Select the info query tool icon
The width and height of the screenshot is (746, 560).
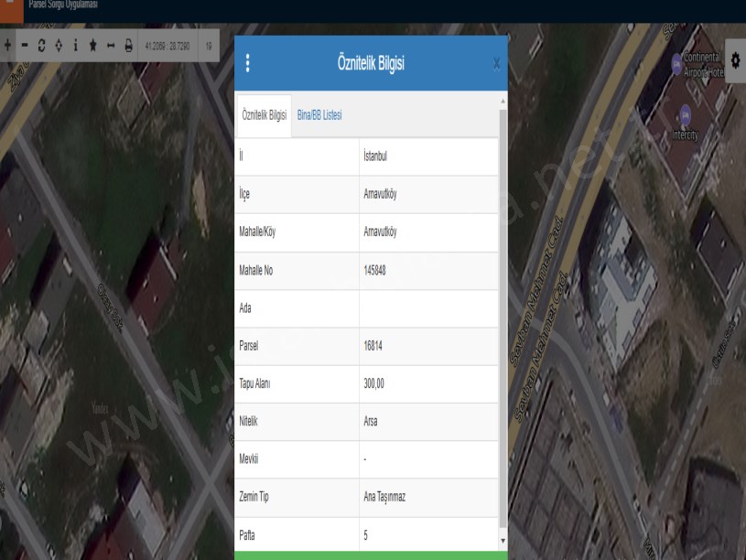[x=75, y=45]
